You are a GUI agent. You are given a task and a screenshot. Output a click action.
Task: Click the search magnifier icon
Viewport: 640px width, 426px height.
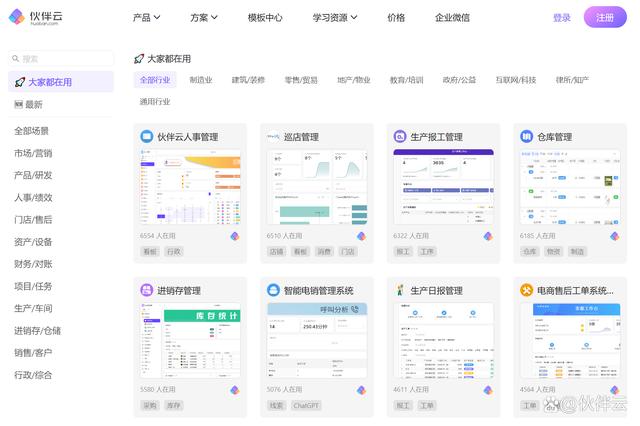pyautogui.click(x=16, y=59)
